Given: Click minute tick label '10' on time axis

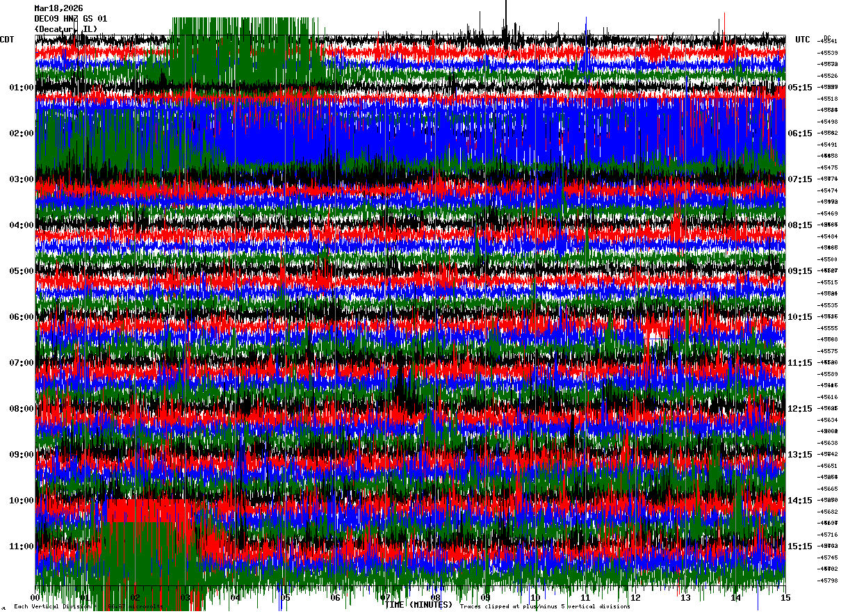Looking at the screenshot, I should pyautogui.click(x=535, y=598).
